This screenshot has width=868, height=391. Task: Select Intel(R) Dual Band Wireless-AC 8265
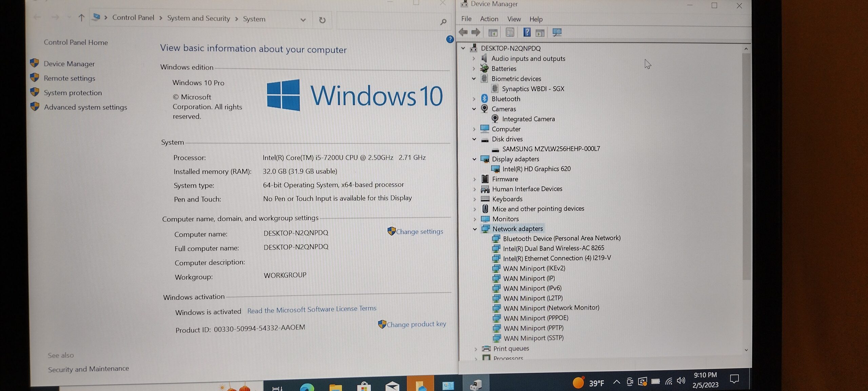pos(554,248)
